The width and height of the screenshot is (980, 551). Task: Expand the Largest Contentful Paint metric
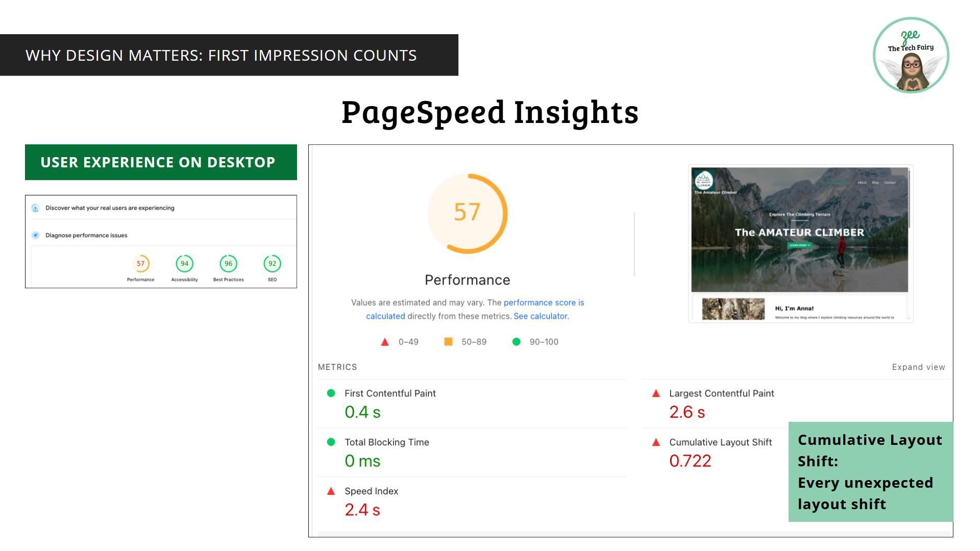pyautogui.click(x=721, y=393)
